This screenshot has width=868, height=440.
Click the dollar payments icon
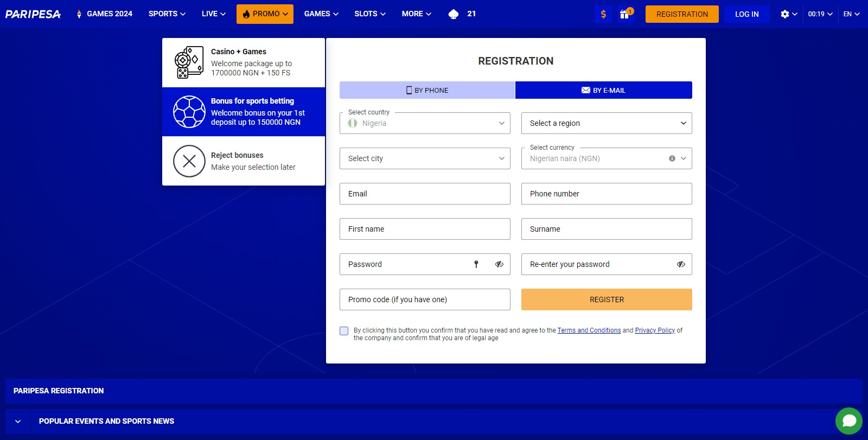603,14
